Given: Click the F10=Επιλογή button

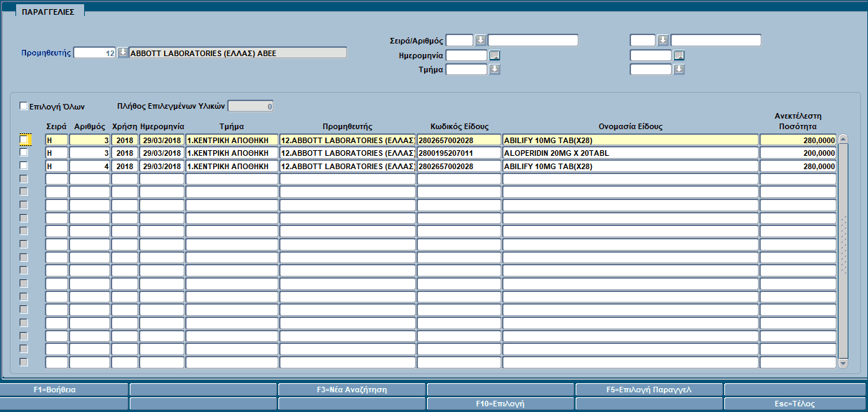Looking at the screenshot, I should [x=501, y=404].
